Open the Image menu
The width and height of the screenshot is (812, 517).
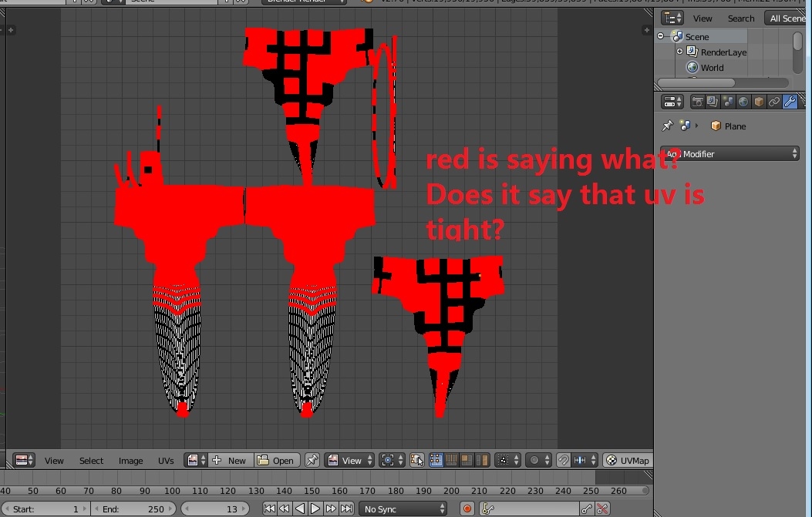pyautogui.click(x=130, y=461)
